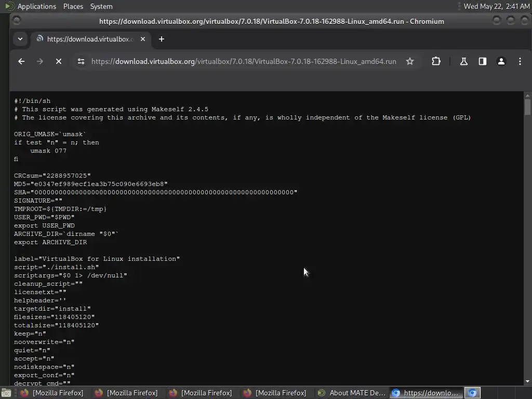Click the CRCsum="2288957025" line

pyautogui.click(x=52, y=176)
